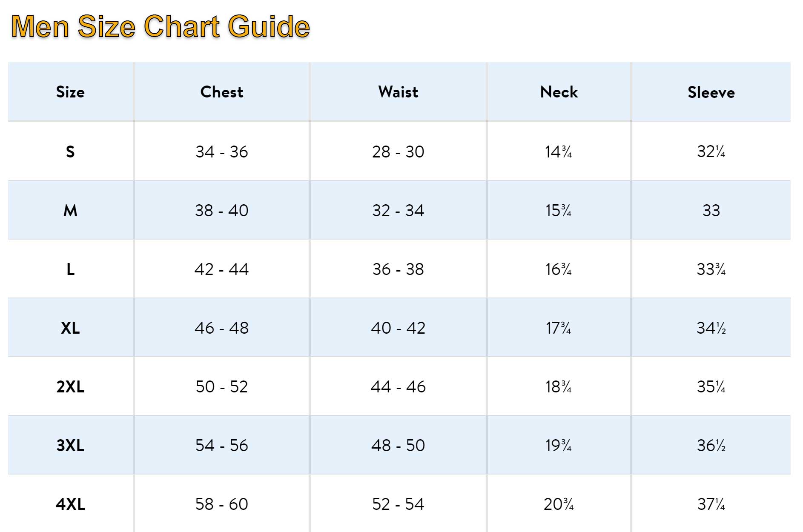803x532 pixels.
Task: Select sleeve value 34½
Action: [x=711, y=328]
